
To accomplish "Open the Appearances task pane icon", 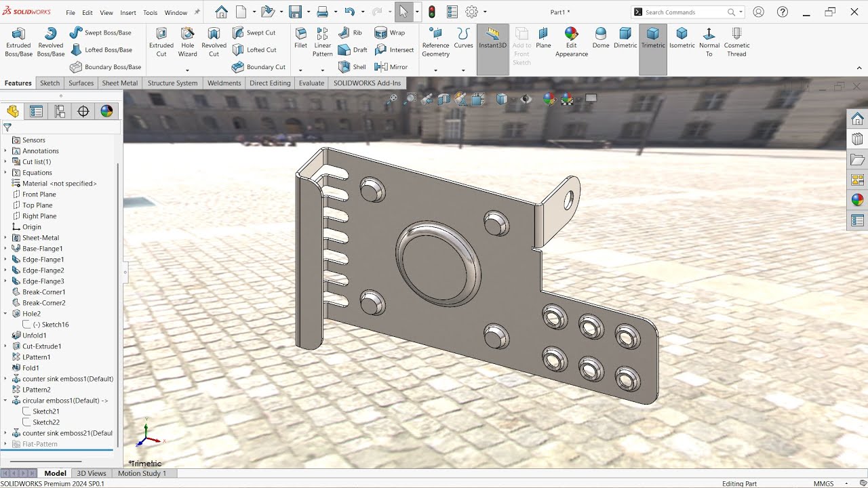I will [x=858, y=200].
